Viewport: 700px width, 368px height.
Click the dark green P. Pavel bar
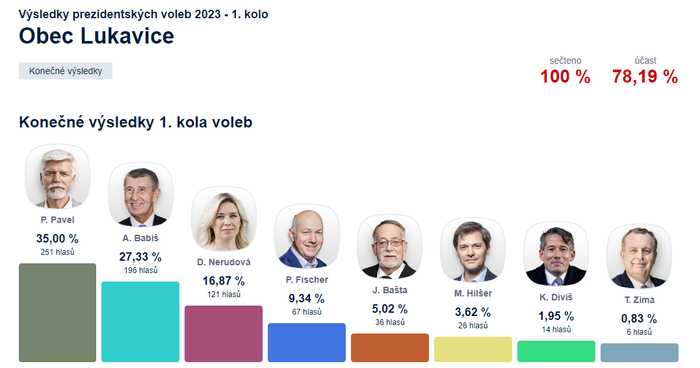[58, 313]
